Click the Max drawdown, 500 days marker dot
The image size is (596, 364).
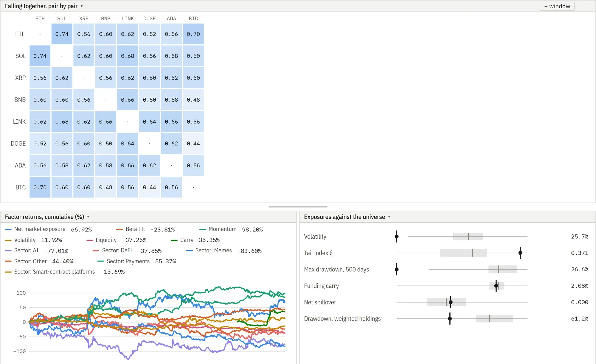point(397,269)
